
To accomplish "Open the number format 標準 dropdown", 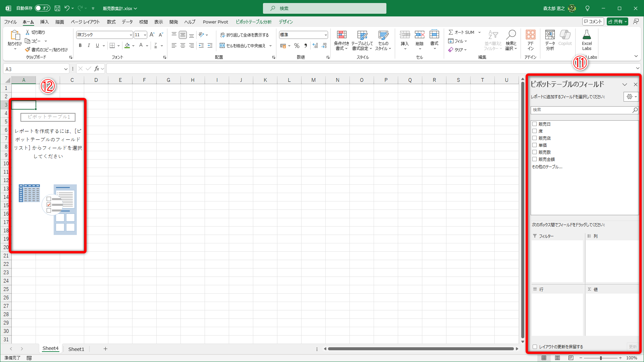I will tap(325, 35).
